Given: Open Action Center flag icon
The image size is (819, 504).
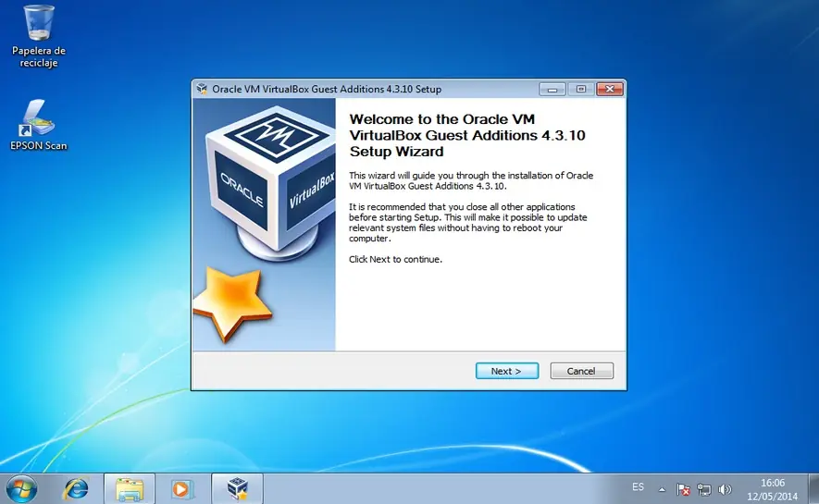Looking at the screenshot, I should 683,489.
